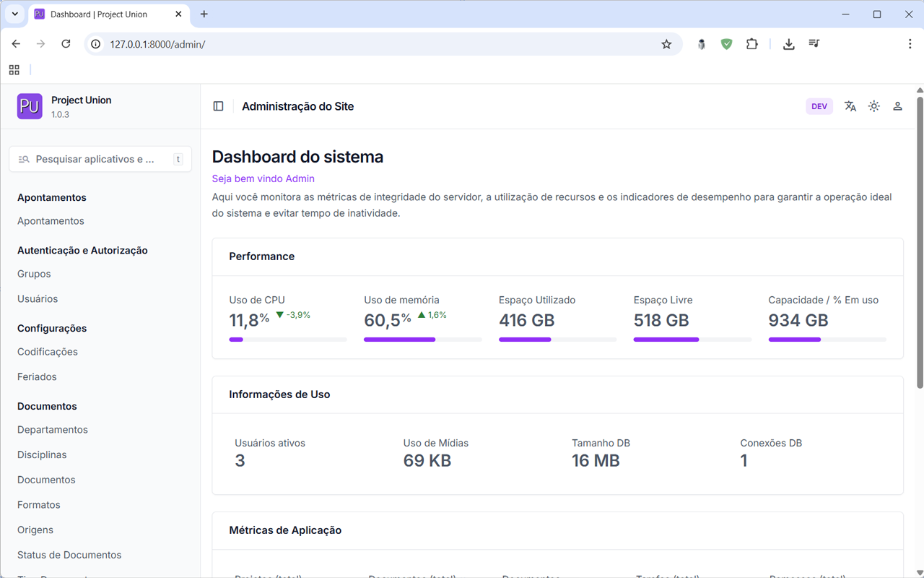
Task: Toggle light/dark theme sun icon
Action: pyautogui.click(x=874, y=106)
